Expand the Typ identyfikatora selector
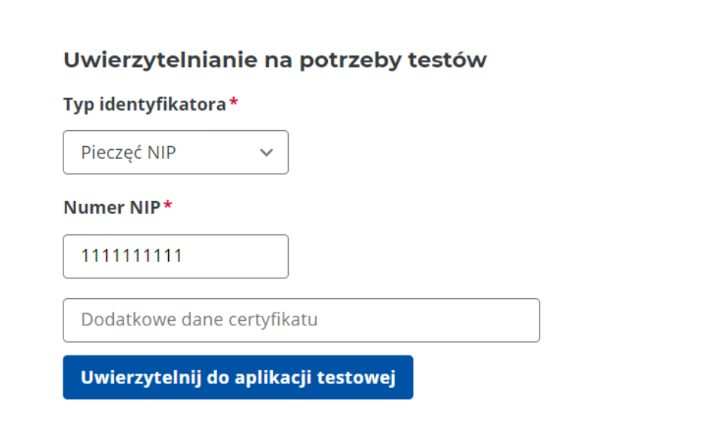The height and width of the screenshot is (426, 711). click(175, 152)
